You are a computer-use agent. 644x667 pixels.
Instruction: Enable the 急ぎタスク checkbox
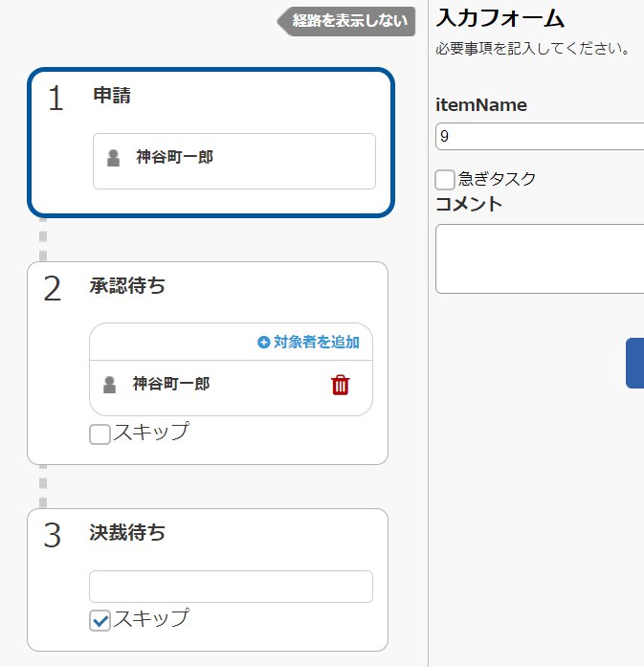tap(445, 180)
